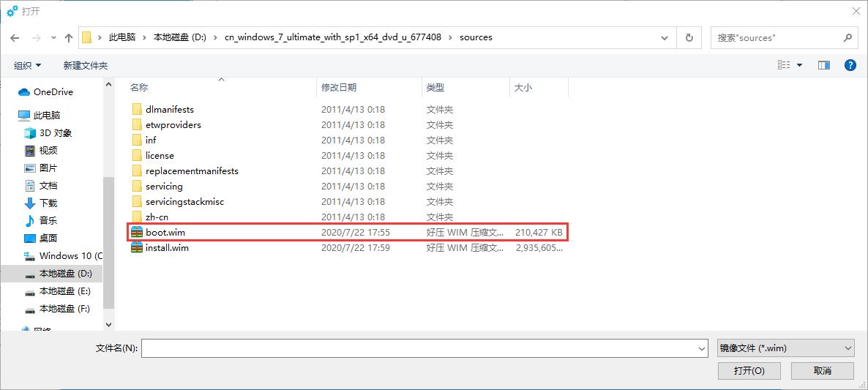Screen dimensions: 868x390
Task: Select the replacementmanifests folder icon
Action: pos(138,171)
